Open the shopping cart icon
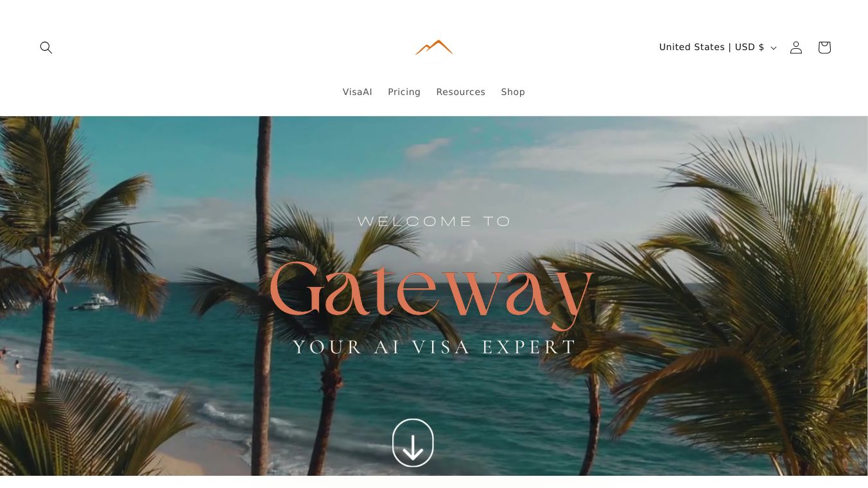Viewport: 868px width, 488px height. [824, 48]
